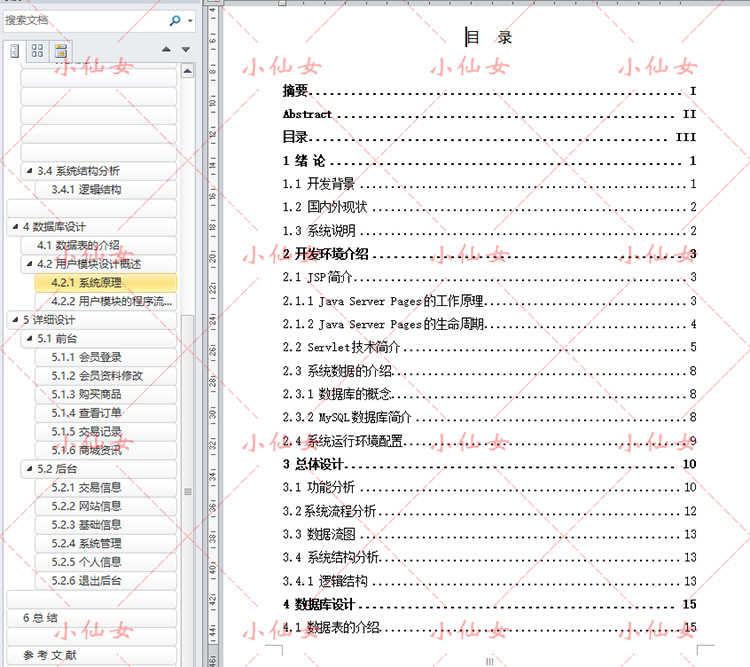Jump to previous heading with up arrow
This screenshot has height=667, width=750.
click(x=166, y=49)
